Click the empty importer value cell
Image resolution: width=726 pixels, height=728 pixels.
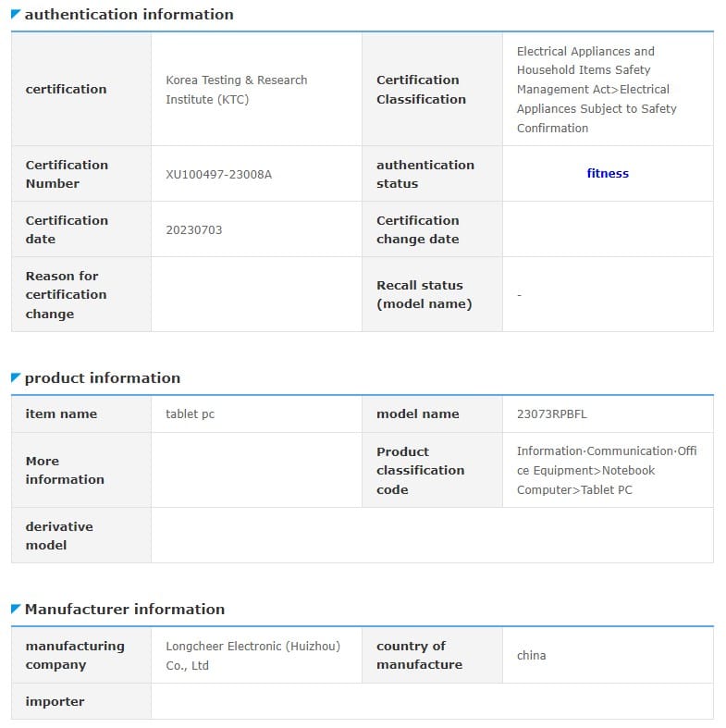pyautogui.click(x=432, y=701)
